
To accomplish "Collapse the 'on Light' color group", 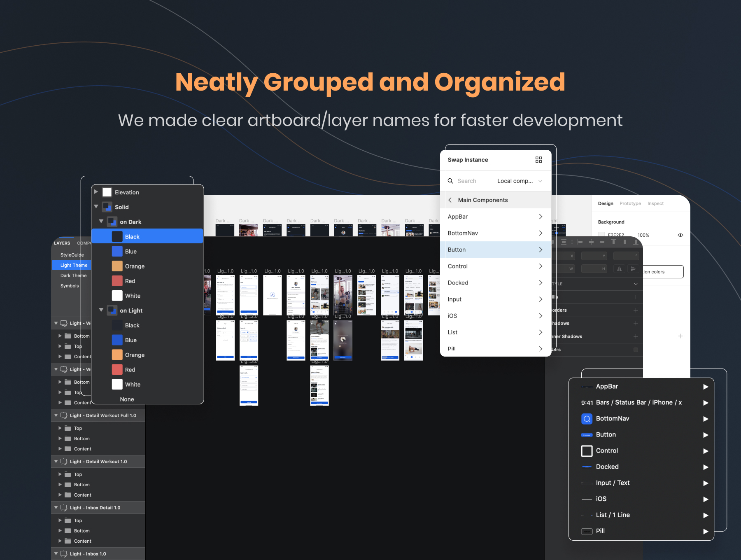I will [101, 310].
